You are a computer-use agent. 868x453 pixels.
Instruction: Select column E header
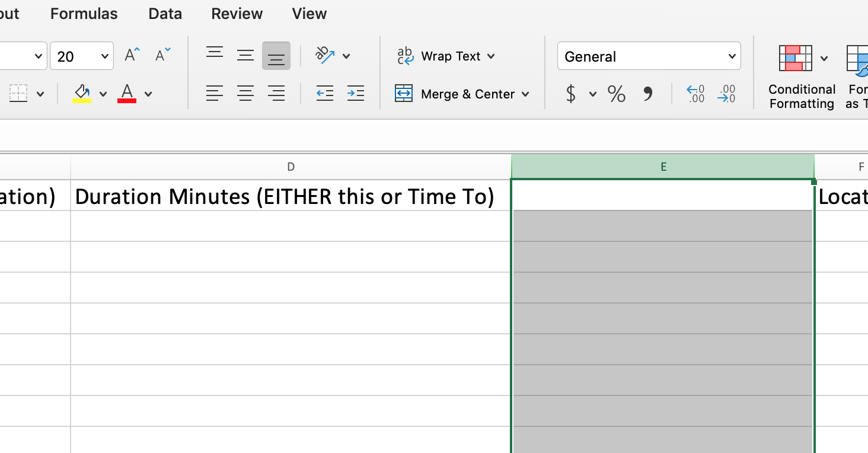pyautogui.click(x=663, y=167)
